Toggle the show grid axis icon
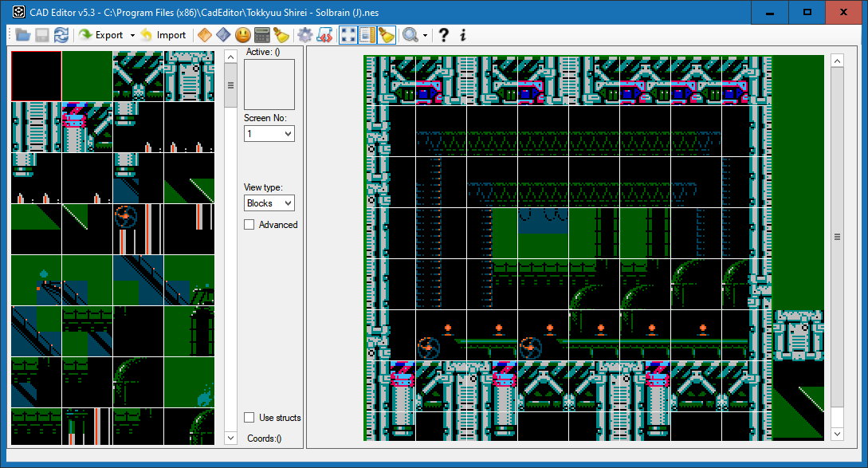Viewport: 868px width, 468px height. [x=348, y=35]
